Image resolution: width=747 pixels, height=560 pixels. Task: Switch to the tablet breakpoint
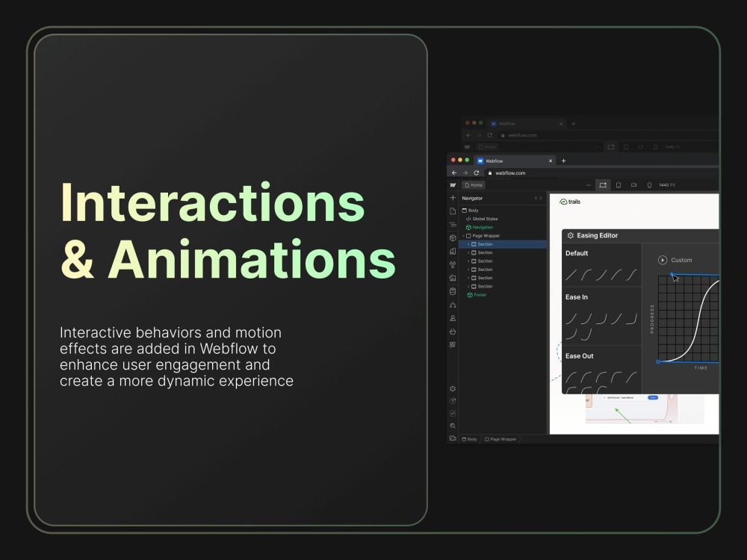tap(619, 185)
